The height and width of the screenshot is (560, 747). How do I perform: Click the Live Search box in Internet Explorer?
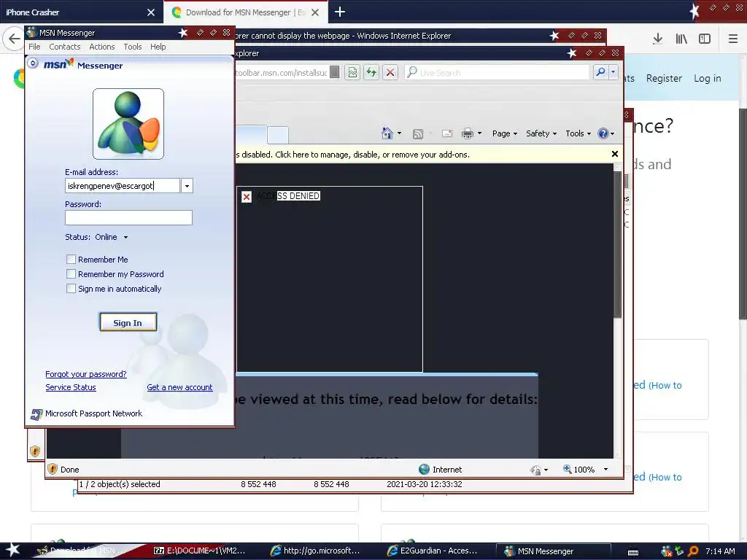[x=497, y=72]
